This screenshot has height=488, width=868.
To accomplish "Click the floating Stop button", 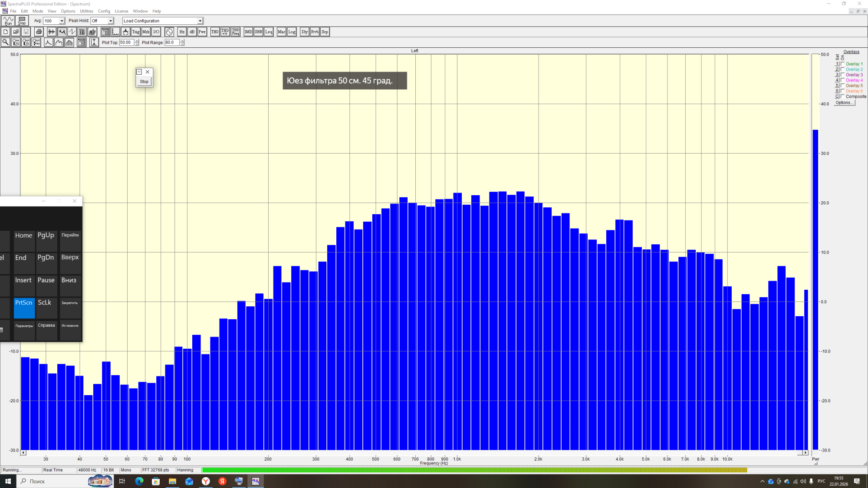I will point(144,82).
